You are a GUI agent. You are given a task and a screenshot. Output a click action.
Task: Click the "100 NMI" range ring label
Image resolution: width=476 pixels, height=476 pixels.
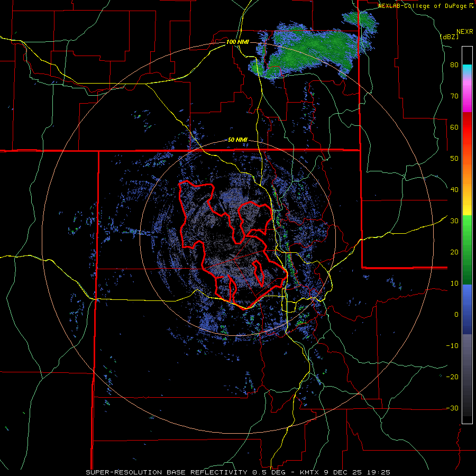[x=237, y=42]
